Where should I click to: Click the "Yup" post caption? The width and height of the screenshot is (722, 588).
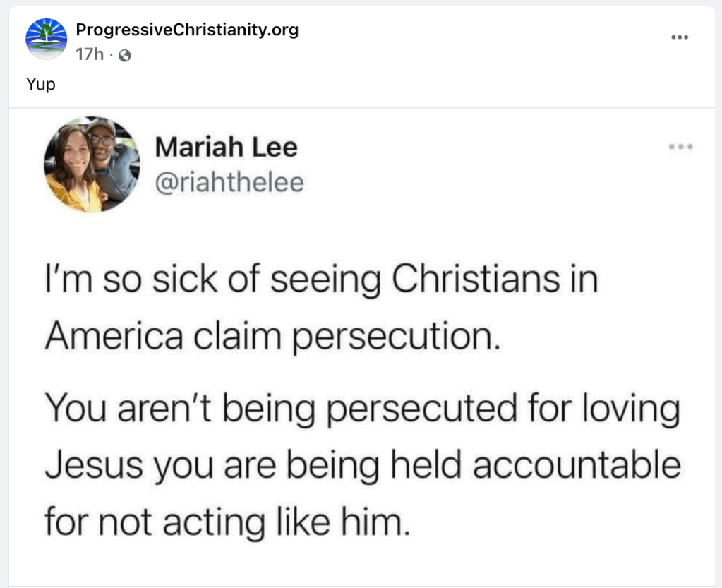41,85
